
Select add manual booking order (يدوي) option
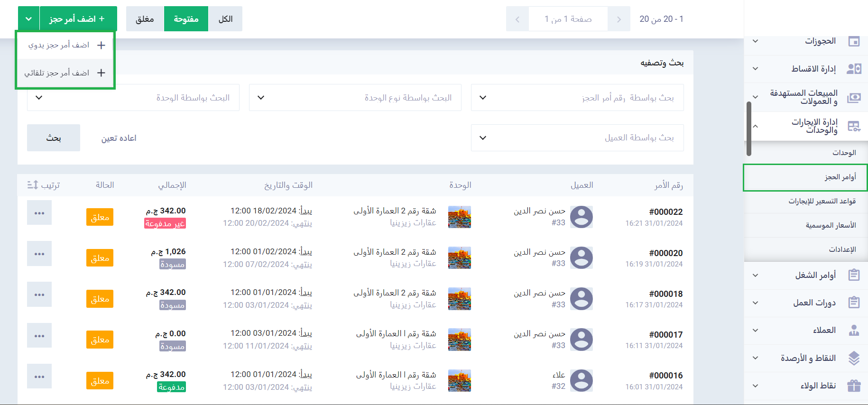pos(65,46)
